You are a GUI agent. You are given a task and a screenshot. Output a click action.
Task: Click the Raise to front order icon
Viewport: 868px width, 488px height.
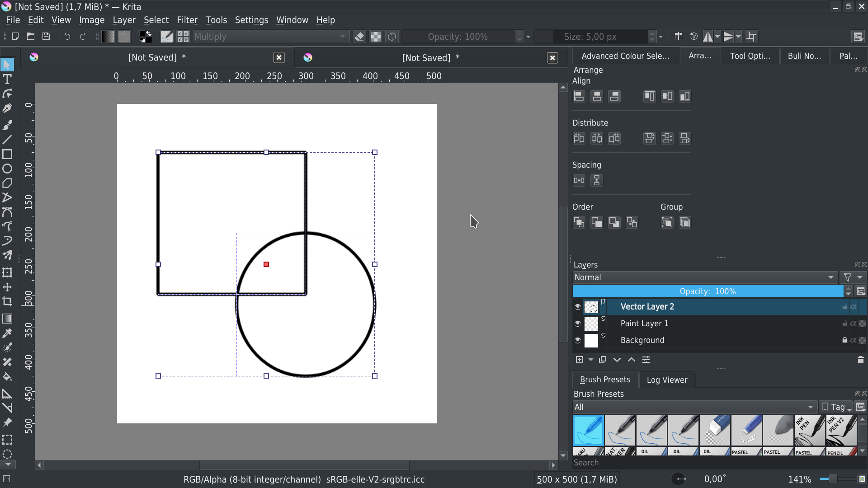(579, 222)
